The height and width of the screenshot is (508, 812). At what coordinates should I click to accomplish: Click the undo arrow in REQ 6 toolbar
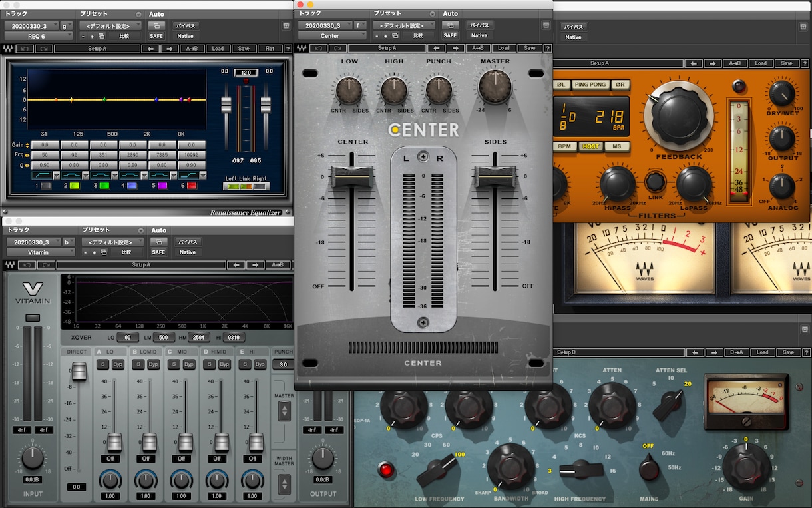pos(26,49)
